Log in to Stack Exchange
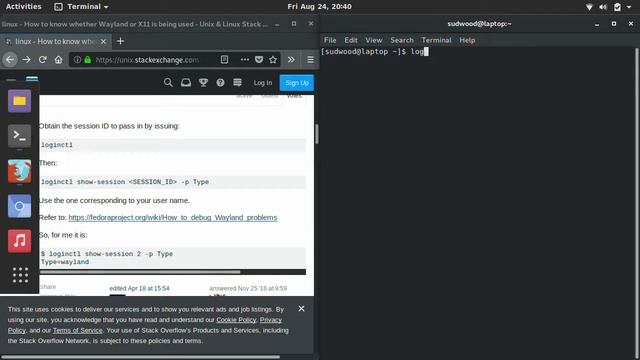Image resolution: width=640 pixels, height=360 pixels. [x=262, y=82]
